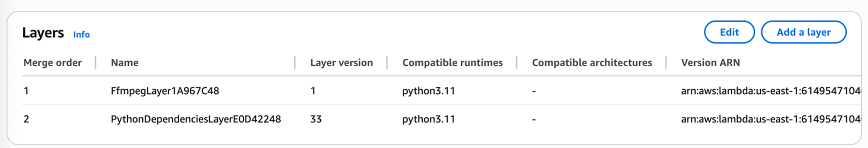Click the Add a layer button
Viewport: 868px width, 148px height.
pyautogui.click(x=803, y=32)
